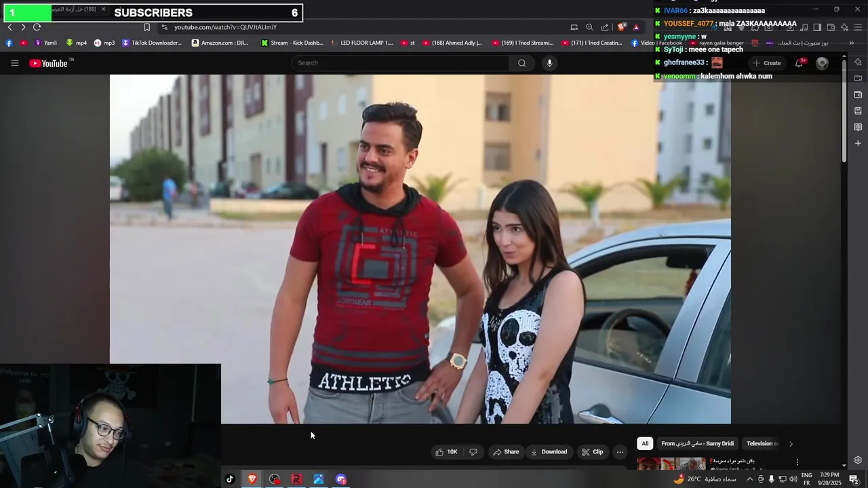This screenshot has height=488, width=868.
Task: Open the (168) Ahmed Adly bookmark
Action: (452, 43)
